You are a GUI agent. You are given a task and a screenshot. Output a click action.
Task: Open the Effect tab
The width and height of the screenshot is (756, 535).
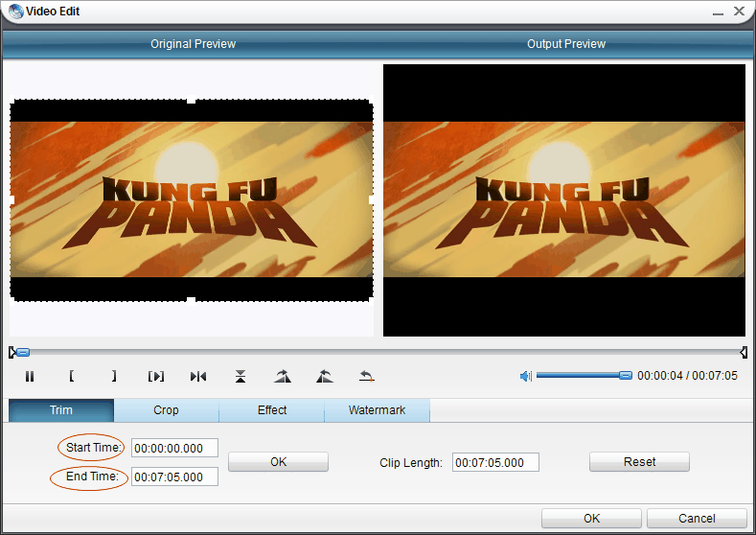tap(272, 410)
